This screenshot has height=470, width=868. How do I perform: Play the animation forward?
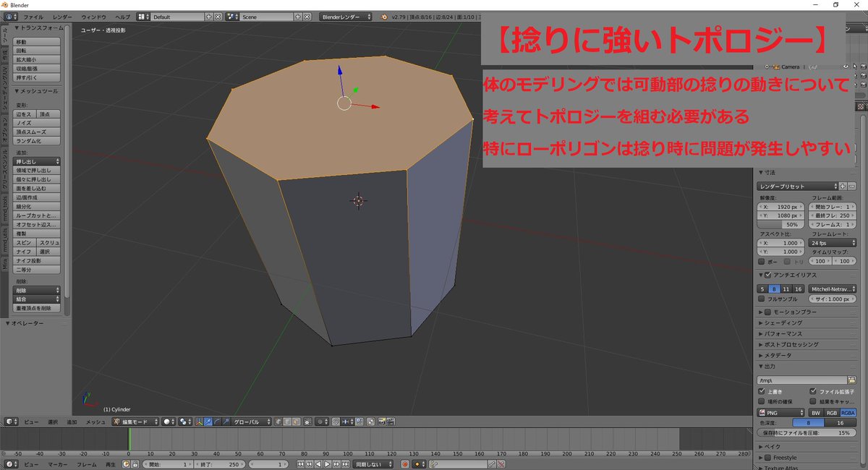[327, 464]
